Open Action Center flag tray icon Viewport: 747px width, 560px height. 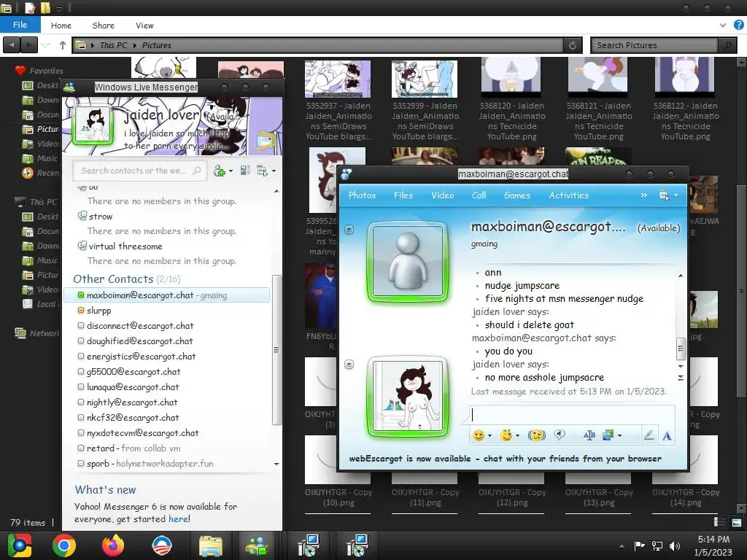pos(639,545)
